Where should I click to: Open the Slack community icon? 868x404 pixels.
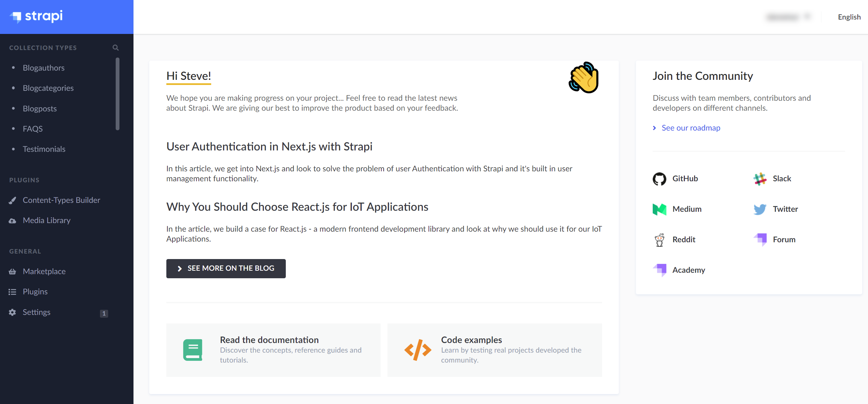tap(759, 179)
